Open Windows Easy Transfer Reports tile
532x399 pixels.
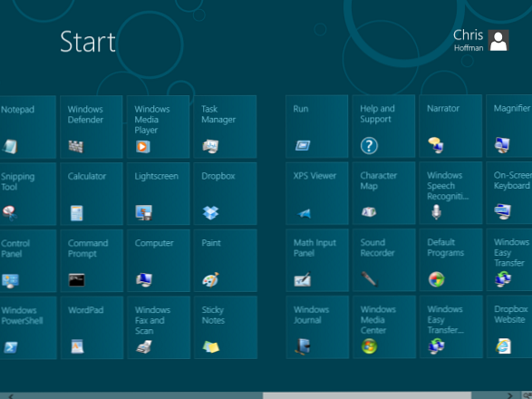(451, 326)
